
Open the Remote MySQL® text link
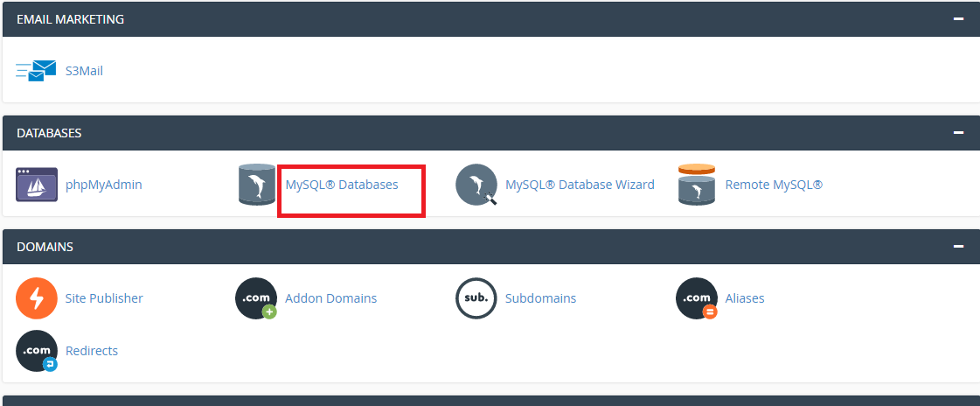pos(774,185)
